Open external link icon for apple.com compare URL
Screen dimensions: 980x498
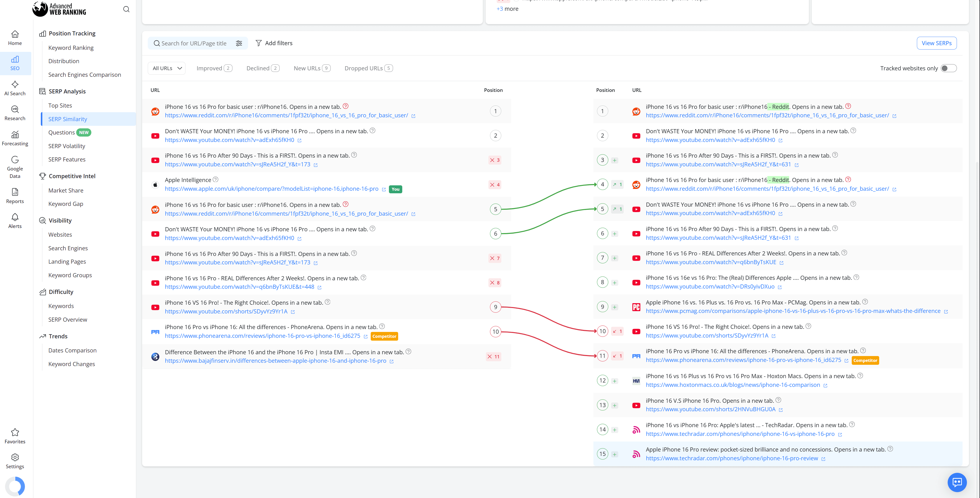(384, 190)
